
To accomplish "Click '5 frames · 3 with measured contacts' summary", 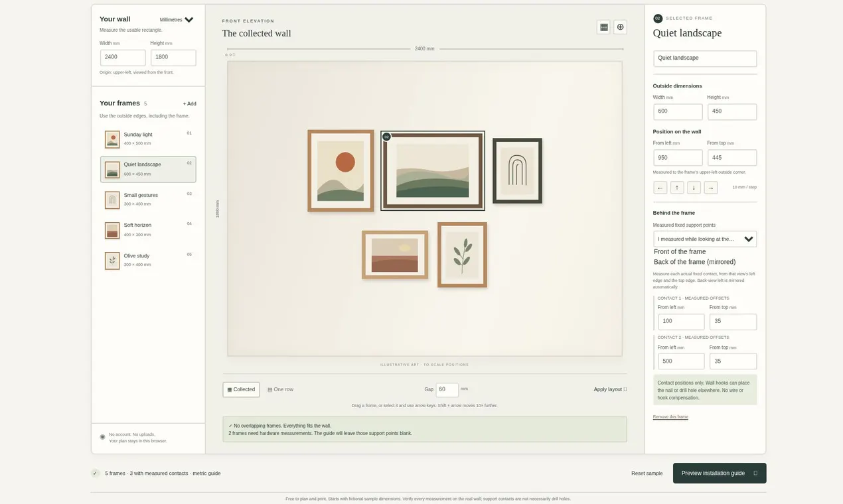I will (163, 473).
